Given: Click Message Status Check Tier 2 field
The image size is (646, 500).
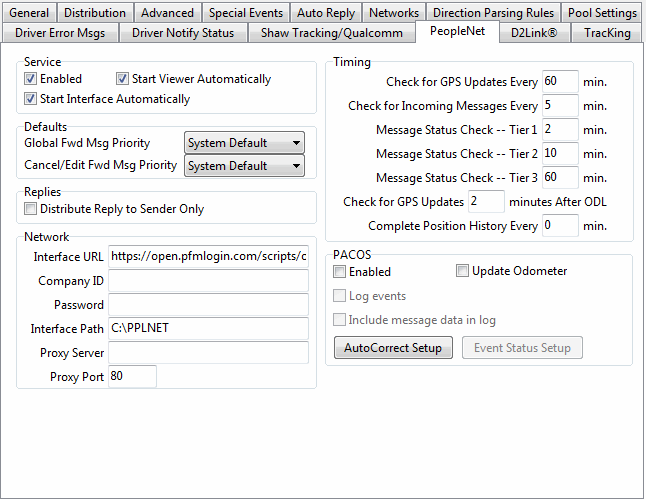Looking at the screenshot, I should (x=560, y=153).
